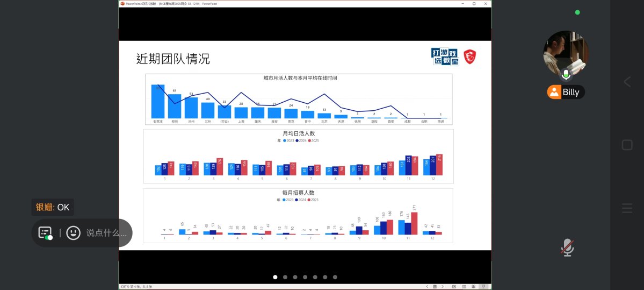This screenshot has height=290, width=644.
Task: Tap the 说点什么 message input field
Action: point(106,233)
